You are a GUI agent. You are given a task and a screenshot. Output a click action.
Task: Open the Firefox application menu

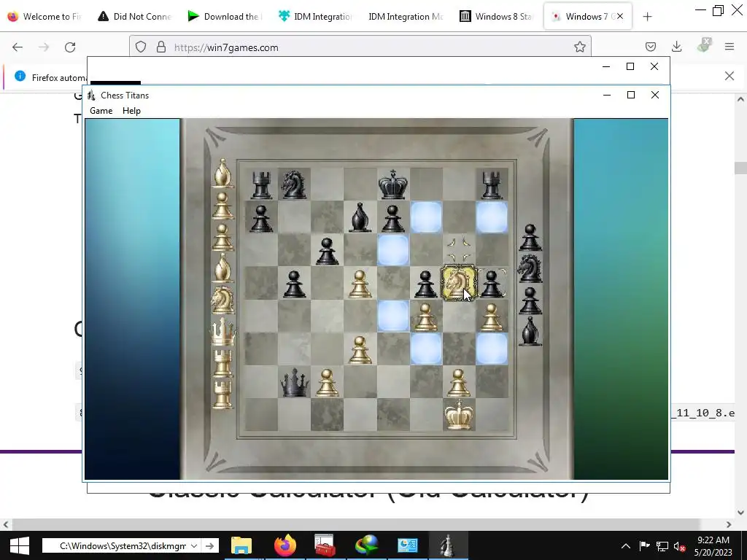point(729,47)
